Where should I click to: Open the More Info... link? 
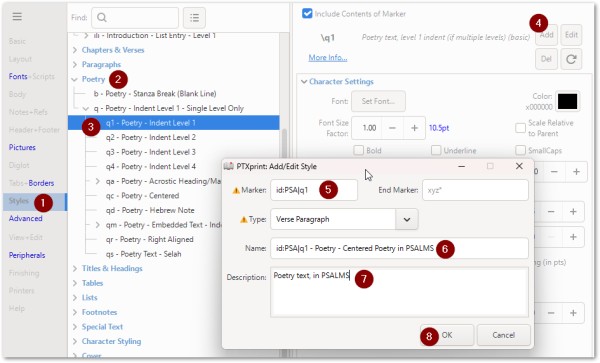point(328,58)
